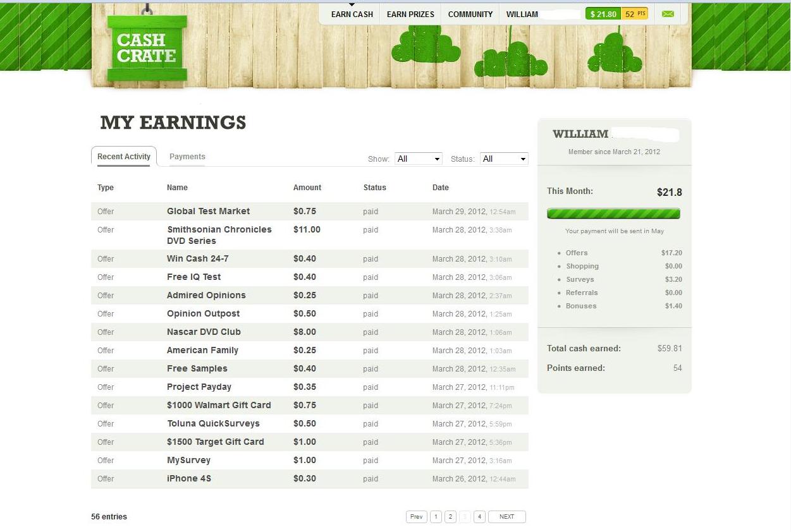Image resolution: width=791 pixels, height=532 pixels.
Task: Open the Global Test Market offer
Action: click(x=208, y=211)
